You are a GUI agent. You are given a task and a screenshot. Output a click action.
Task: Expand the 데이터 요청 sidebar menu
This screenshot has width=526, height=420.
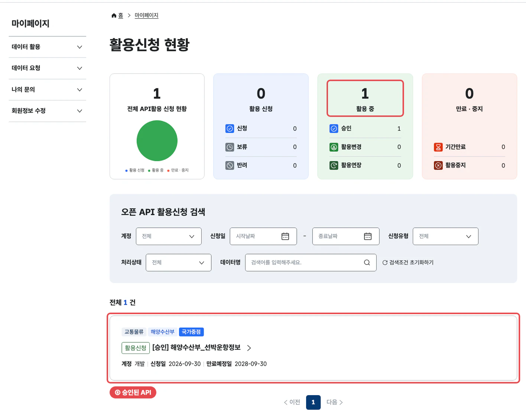coord(48,68)
